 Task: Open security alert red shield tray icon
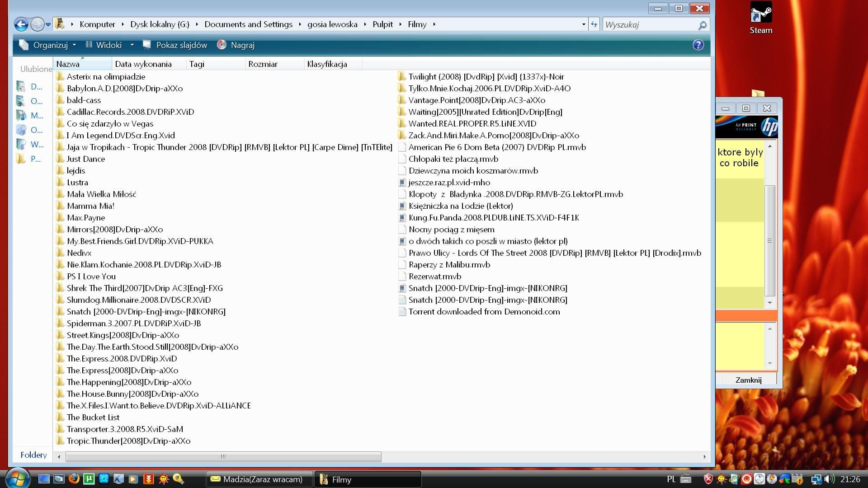[708, 479]
